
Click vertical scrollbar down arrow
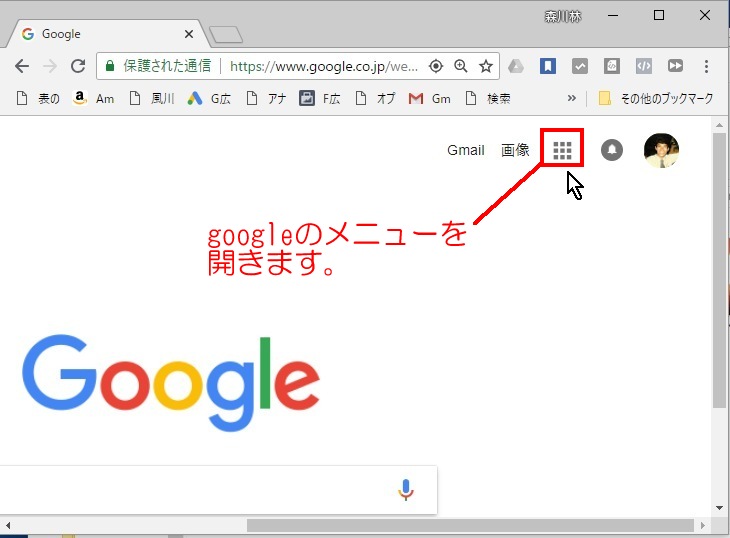[x=719, y=508]
